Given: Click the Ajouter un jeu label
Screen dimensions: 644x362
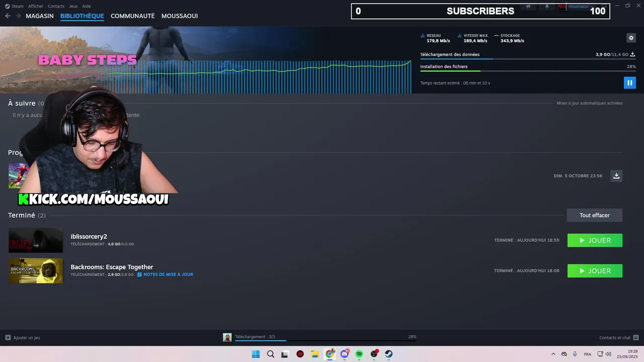Looking at the screenshot, I should (x=27, y=338).
